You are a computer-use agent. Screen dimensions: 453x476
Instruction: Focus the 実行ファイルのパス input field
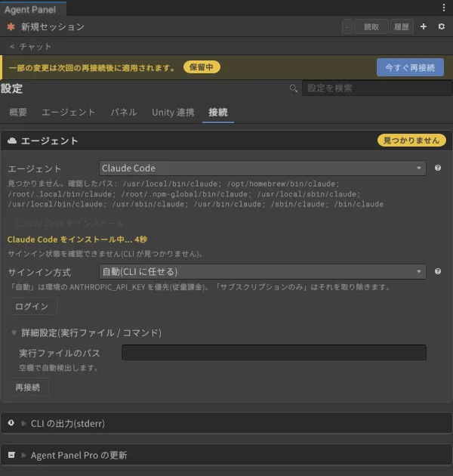coord(274,352)
